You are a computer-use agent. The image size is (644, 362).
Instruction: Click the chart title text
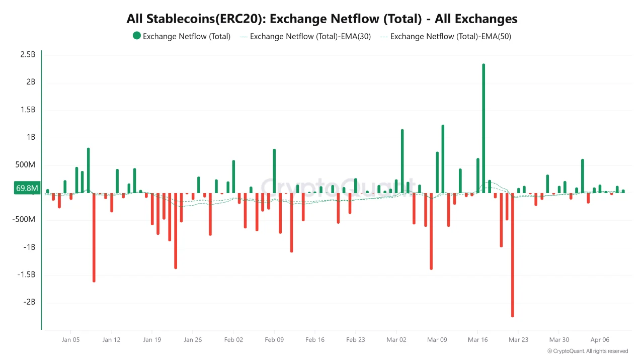pos(322,19)
